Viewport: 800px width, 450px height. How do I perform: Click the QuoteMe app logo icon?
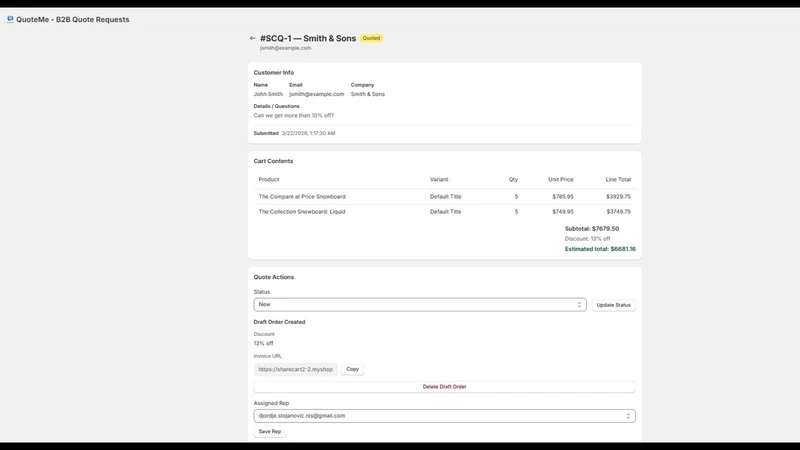click(10, 19)
